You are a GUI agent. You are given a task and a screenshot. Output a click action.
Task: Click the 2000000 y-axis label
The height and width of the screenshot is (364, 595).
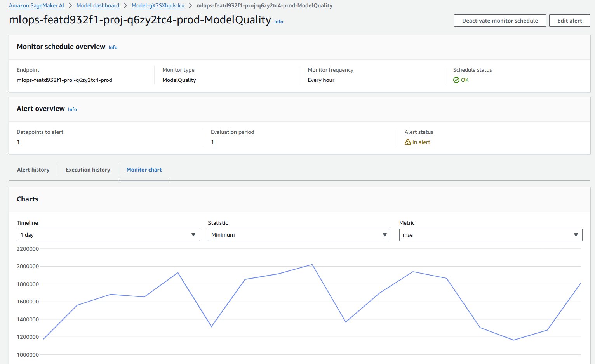(28, 266)
